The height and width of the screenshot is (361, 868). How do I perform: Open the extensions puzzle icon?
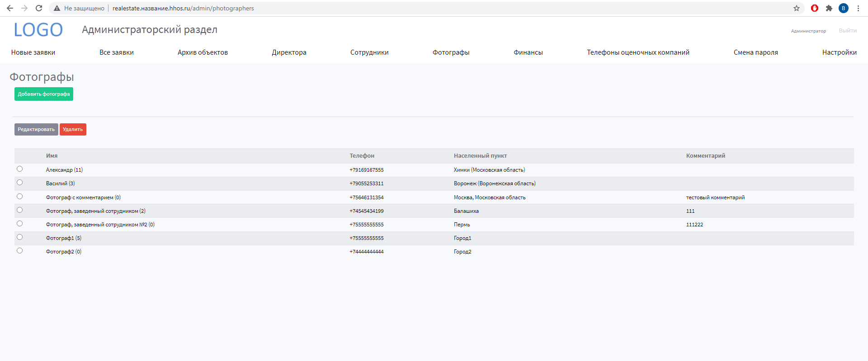click(x=829, y=8)
